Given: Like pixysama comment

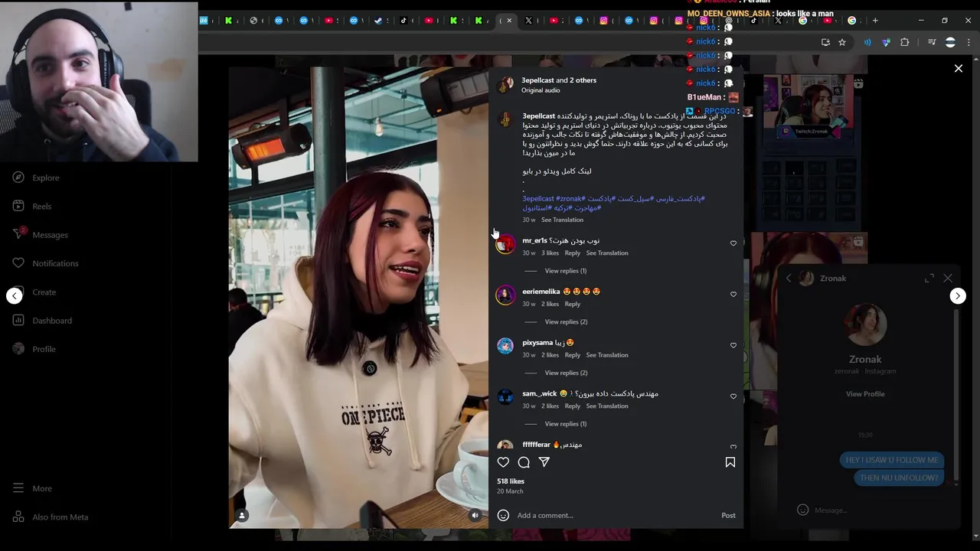Looking at the screenshot, I should (733, 345).
